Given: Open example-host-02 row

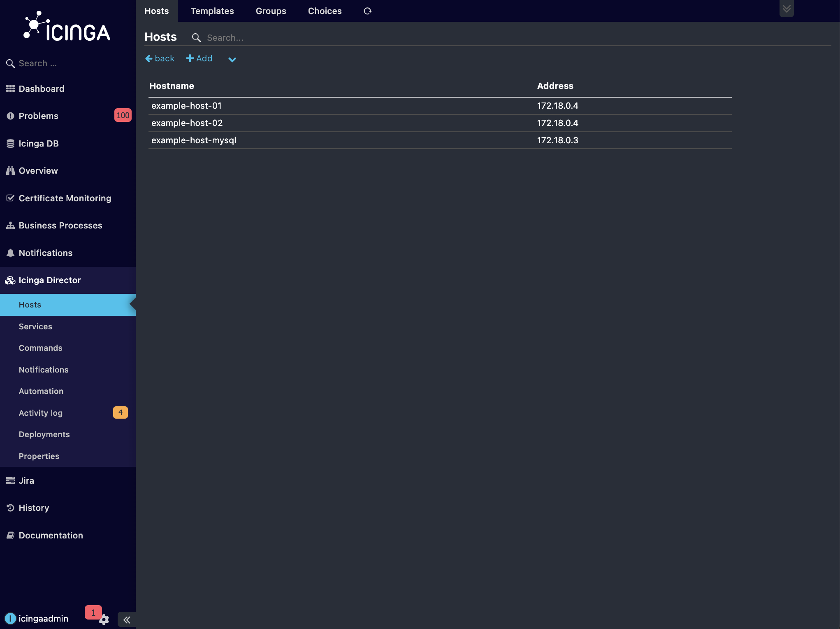Looking at the screenshot, I should (440, 123).
